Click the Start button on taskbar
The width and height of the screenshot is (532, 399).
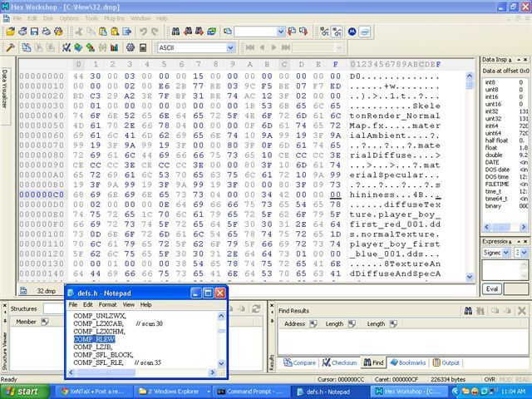[x=22, y=391]
